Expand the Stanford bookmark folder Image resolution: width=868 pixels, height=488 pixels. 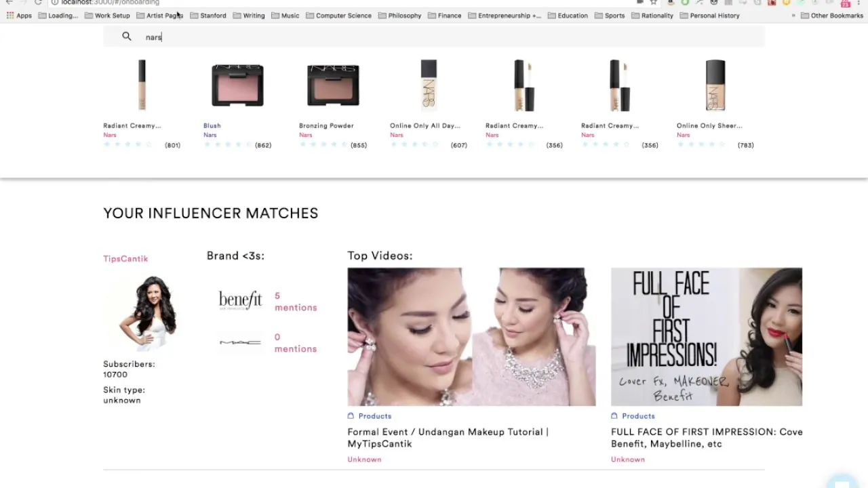coord(208,16)
